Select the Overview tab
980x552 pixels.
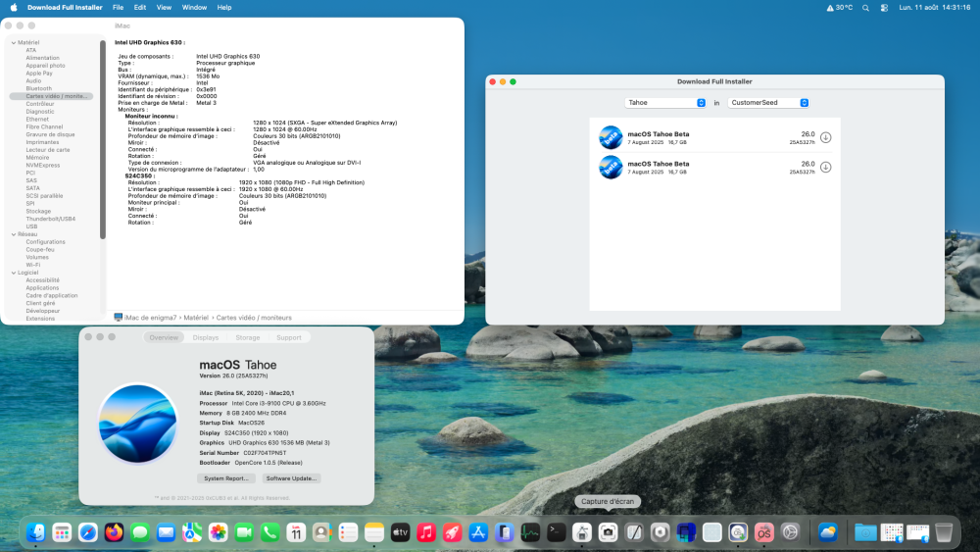[x=164, y=337]
